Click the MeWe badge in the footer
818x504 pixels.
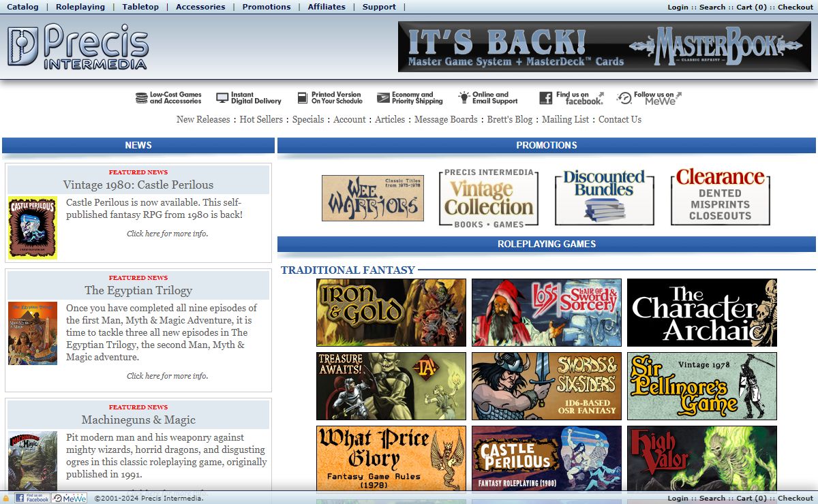click(x=70, y=498)
